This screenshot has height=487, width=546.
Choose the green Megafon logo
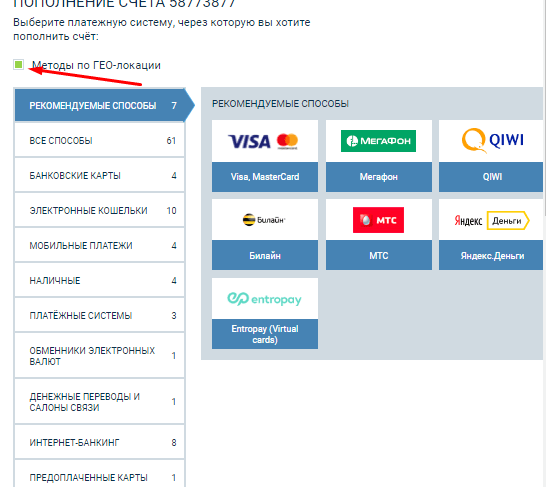[378, 141]
